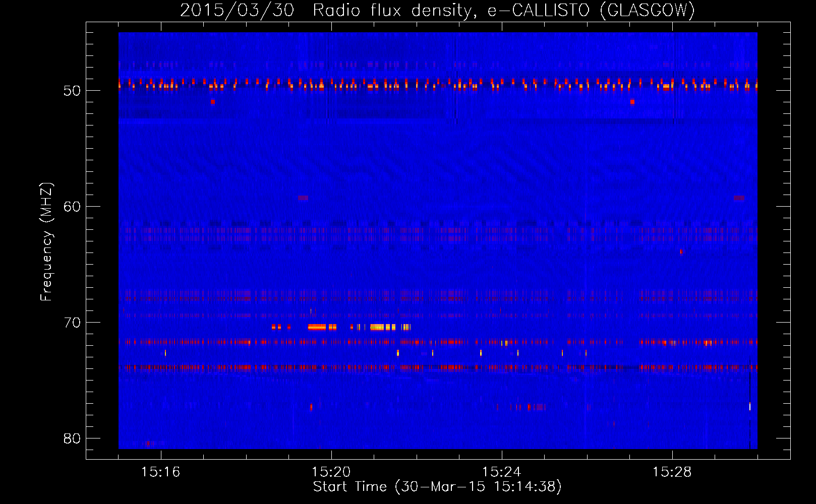Click the red spot near 51 MHz at 15:27

[632, 102]
